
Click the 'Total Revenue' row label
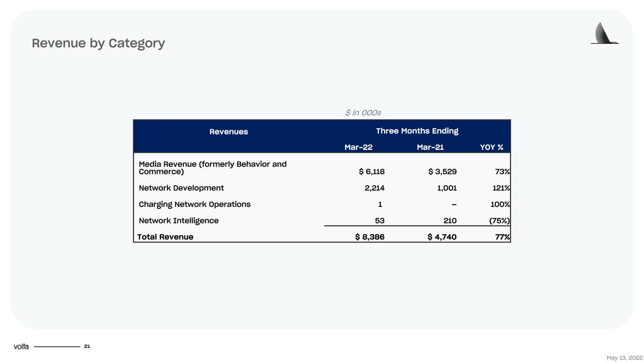click(x=165, y=237)
